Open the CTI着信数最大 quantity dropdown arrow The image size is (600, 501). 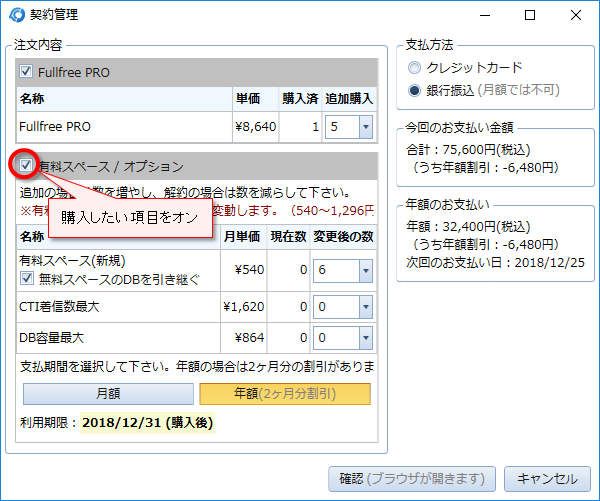click(x=366, y=307)
